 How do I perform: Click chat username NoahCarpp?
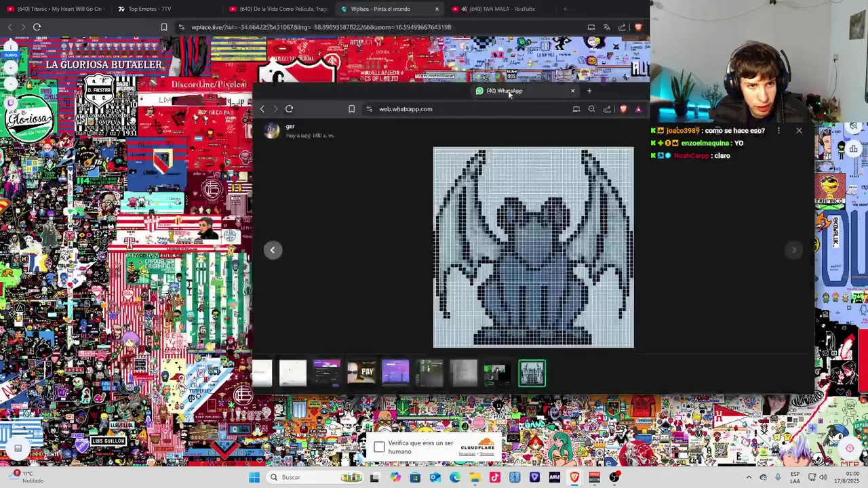pos(691,156)
